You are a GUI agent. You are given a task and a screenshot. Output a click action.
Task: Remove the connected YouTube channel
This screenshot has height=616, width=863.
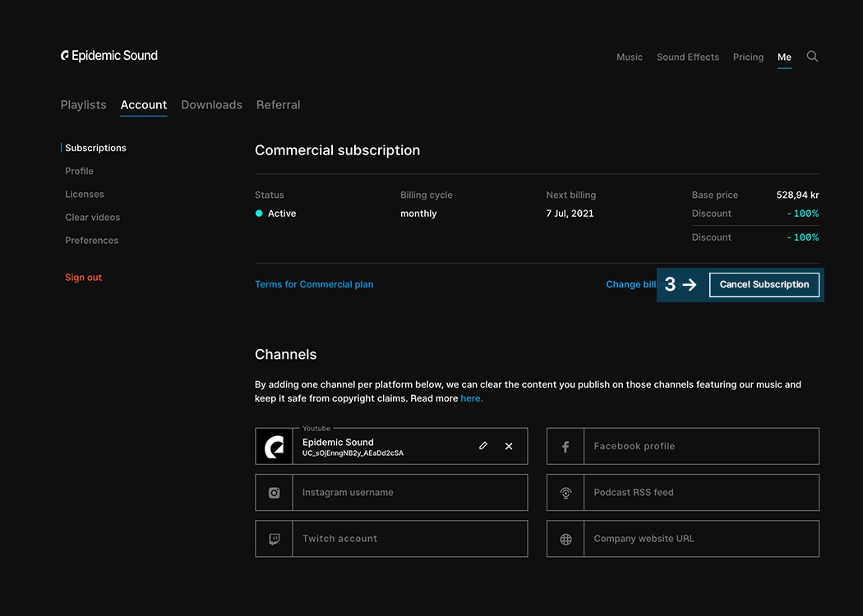tap(509, 446)
